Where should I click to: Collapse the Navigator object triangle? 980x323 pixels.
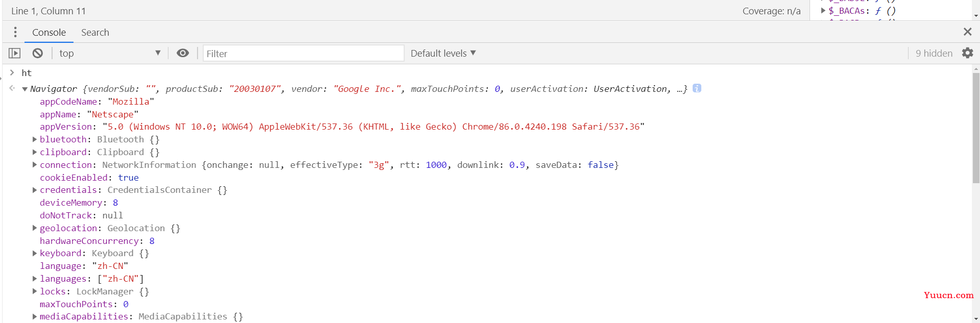point(24,89)
